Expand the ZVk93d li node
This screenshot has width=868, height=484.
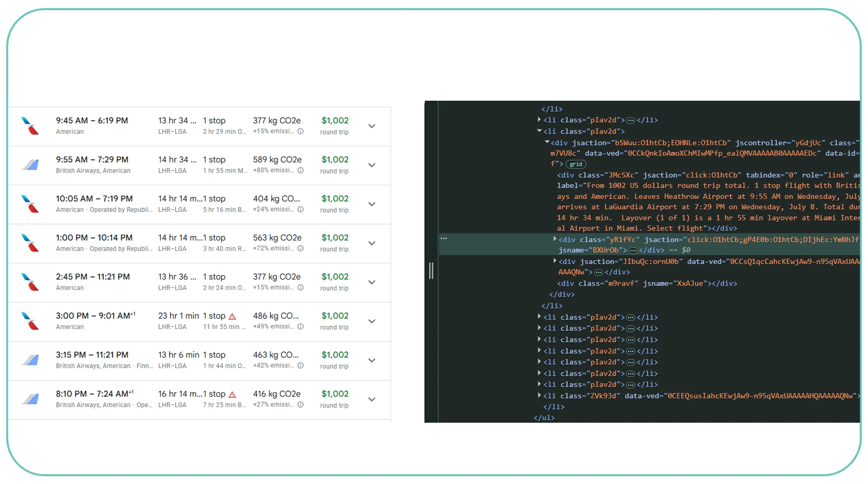(x=539, y=395)
